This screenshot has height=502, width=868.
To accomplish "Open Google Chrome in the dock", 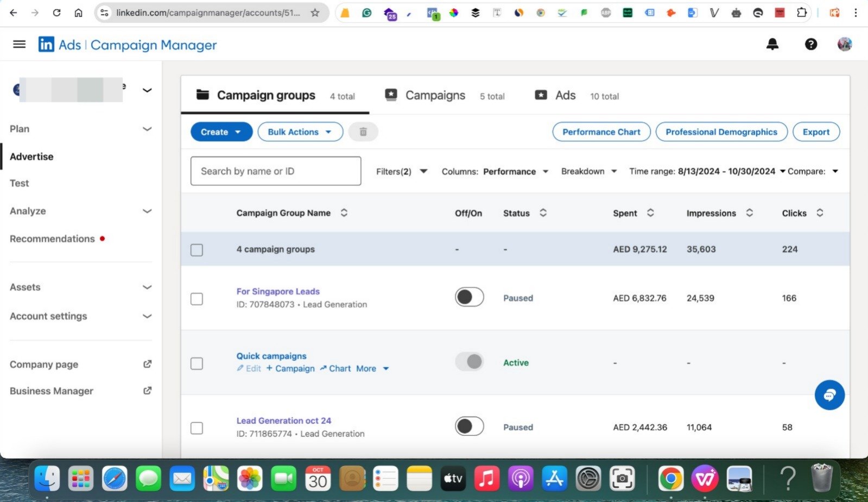I will click(x=670, y=479).
